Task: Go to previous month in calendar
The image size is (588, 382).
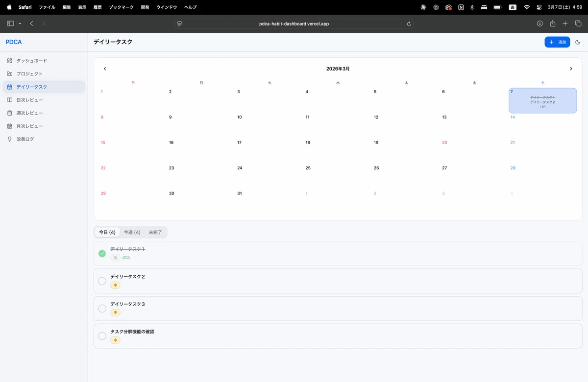Action: (x=105, y=69)
